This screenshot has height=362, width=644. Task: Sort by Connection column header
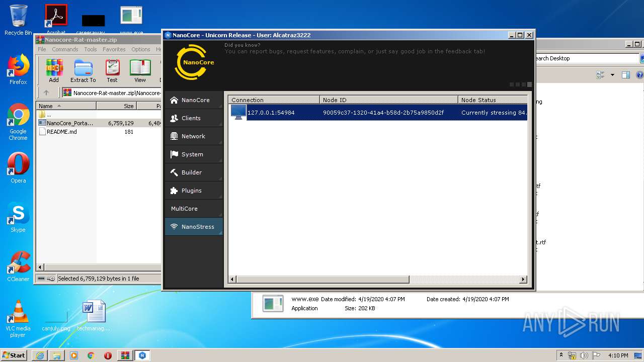(x=274, y=100)
